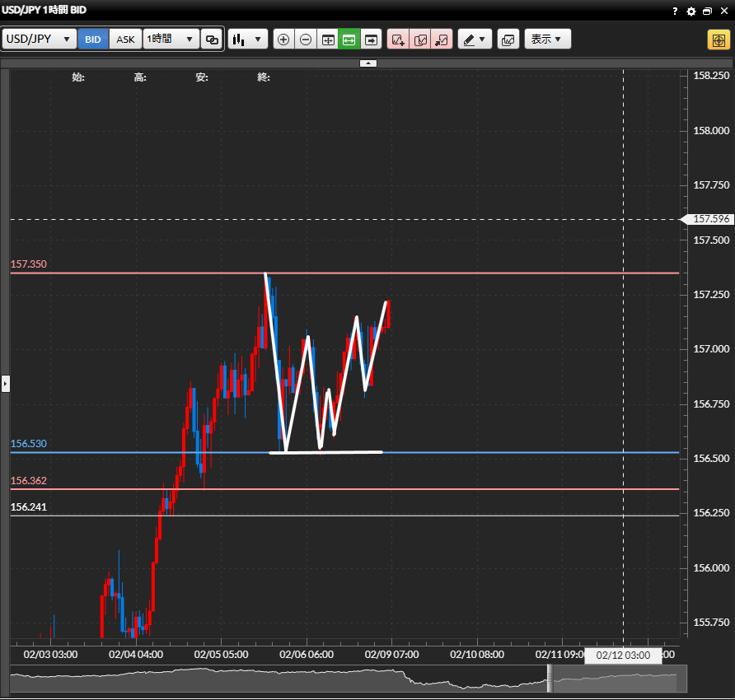The width and height of the screenshot is (735, 700).
Task: Switch chart price to BID
Action: pyautogui.click(x=94, y=40)
